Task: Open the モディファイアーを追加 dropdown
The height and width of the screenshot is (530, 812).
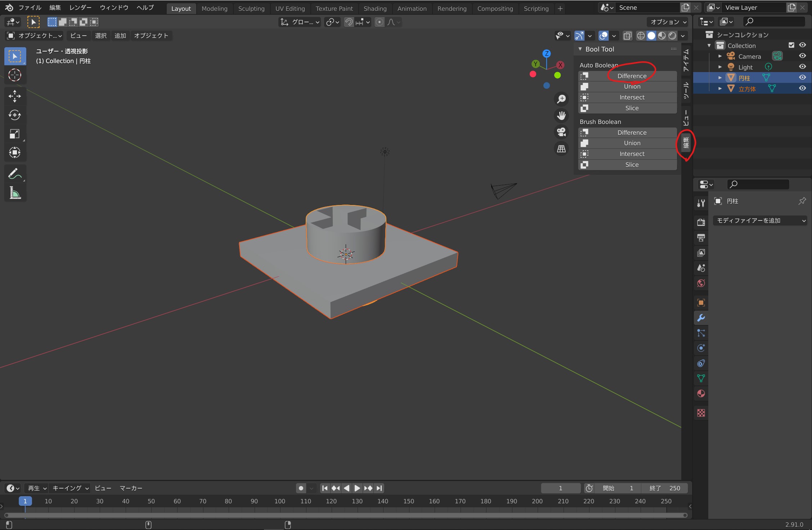Action: (760, 221)
